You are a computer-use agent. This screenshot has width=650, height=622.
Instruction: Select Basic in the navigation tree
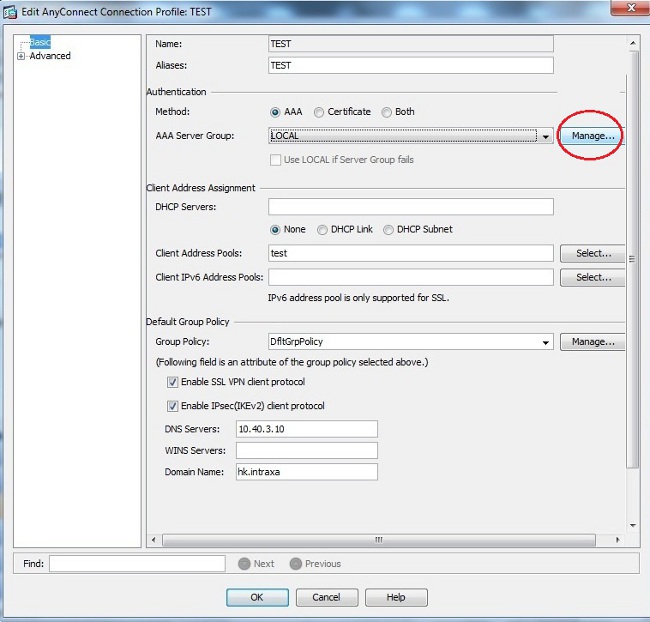point(40,42)
